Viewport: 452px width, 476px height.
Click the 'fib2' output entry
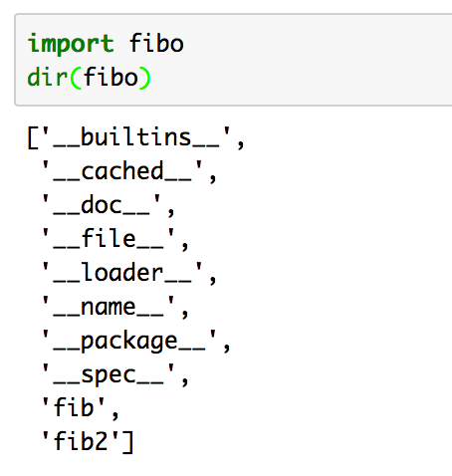(80, 441)
